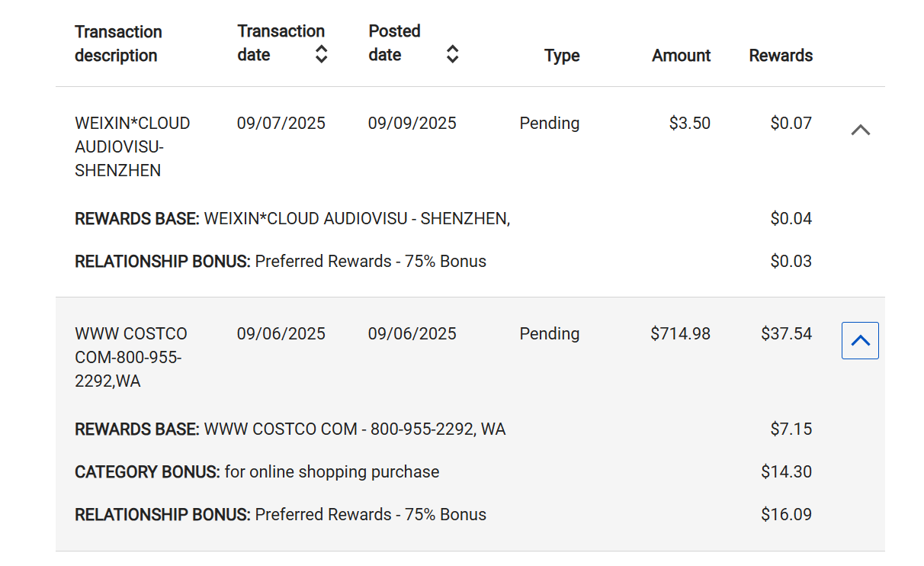Click the Rewards column header
The width and height of the screenshot is (924, 566).
[x=781, y=56]
